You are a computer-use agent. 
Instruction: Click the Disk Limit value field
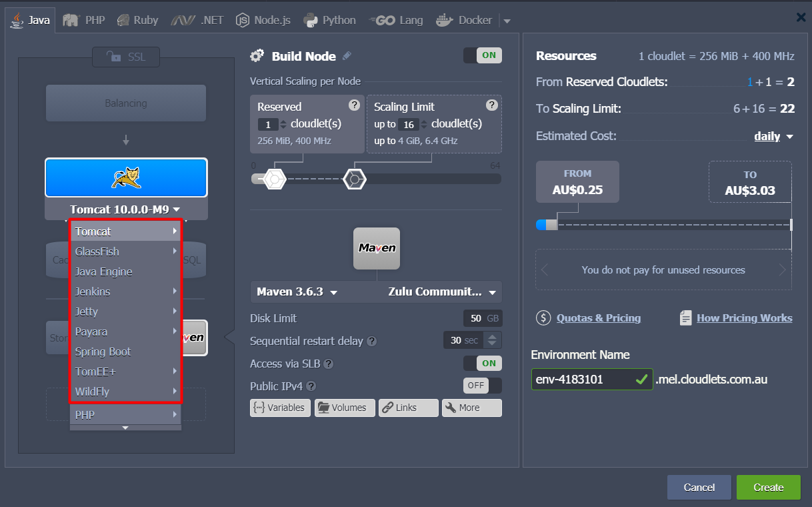pyautogui.click(x=483, y=318)
